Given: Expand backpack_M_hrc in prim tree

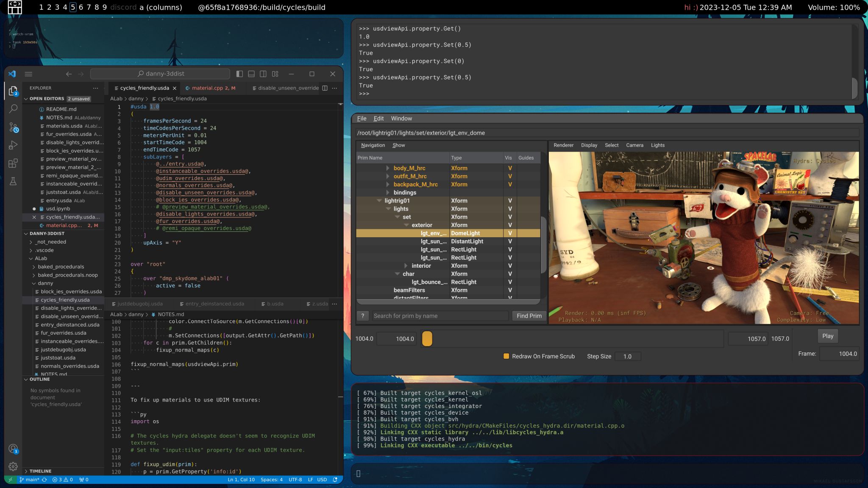Looking at the screenshot, I should click(x=388, y=184).
